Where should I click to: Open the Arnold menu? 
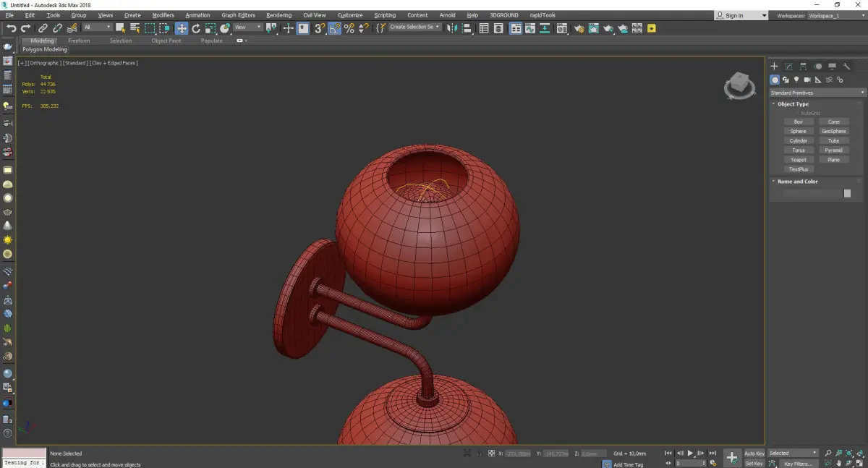(x=447, y=15)
